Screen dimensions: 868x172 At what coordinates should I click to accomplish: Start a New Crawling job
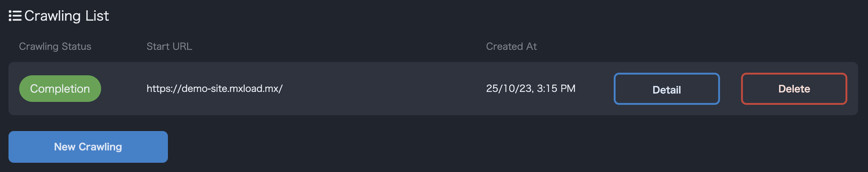[88, 147]
